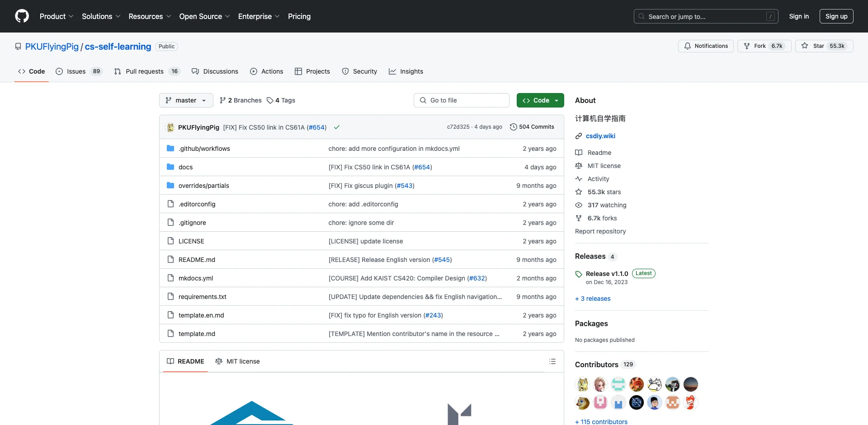Screen dimensions: 868x425
Task: Fork the repository using Fork button
Action: click(764, 46)
